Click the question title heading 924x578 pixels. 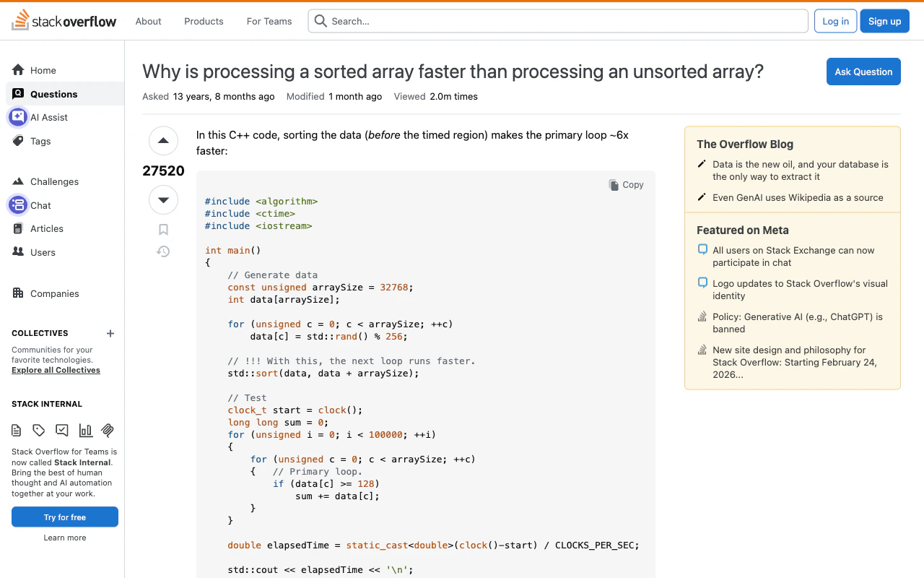tap(453, 72)
